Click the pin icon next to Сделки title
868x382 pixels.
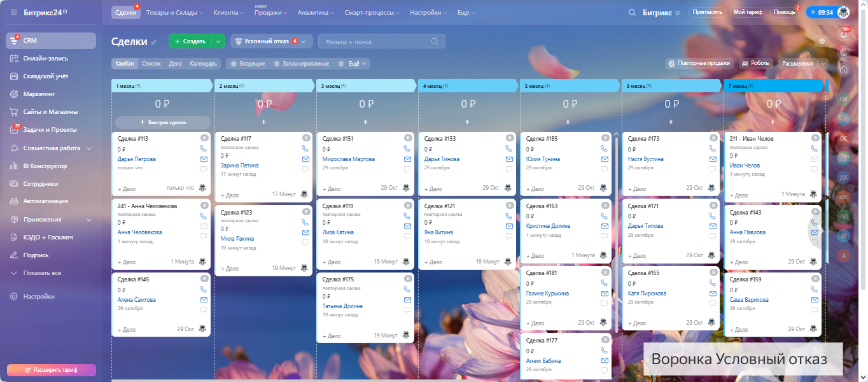tap(153, 42)
